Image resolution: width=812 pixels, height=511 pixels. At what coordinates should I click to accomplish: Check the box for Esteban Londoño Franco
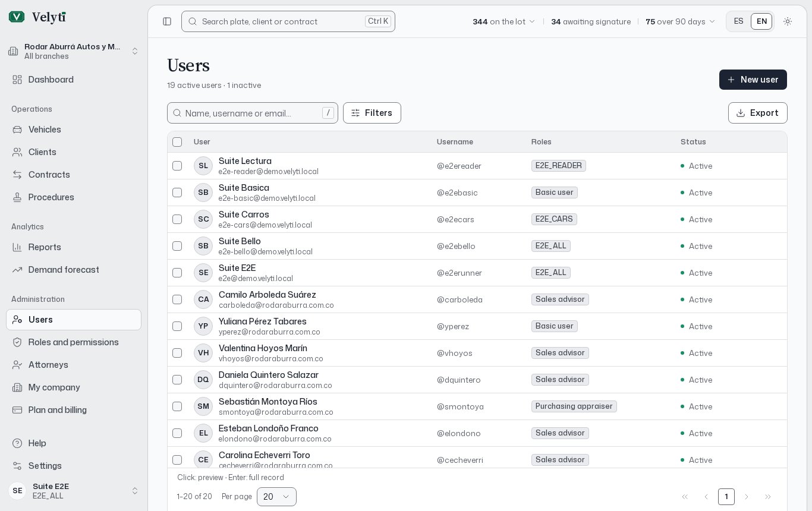tap(177, 433)
